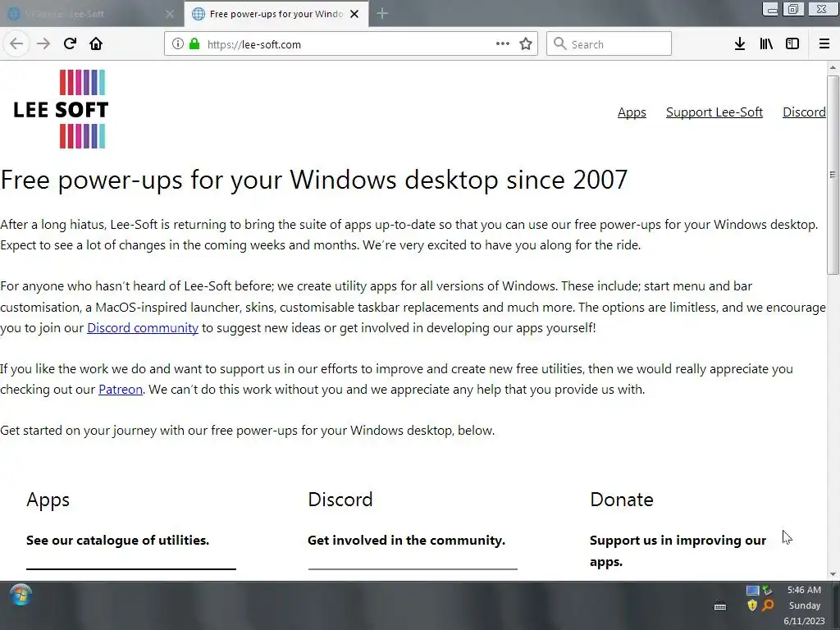Focus the Search box
The width and height of the screenshot is (840, 630).
coord(609,44)
